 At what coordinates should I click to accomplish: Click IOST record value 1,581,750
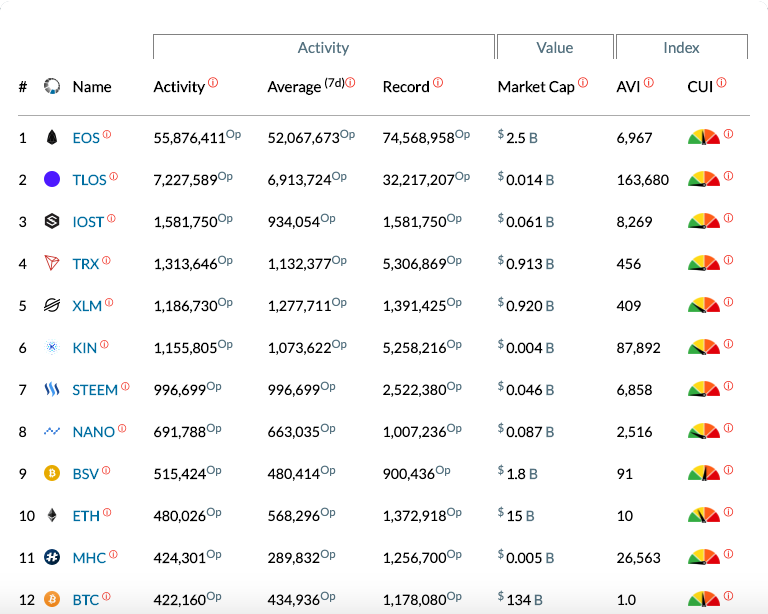point(414,222)
